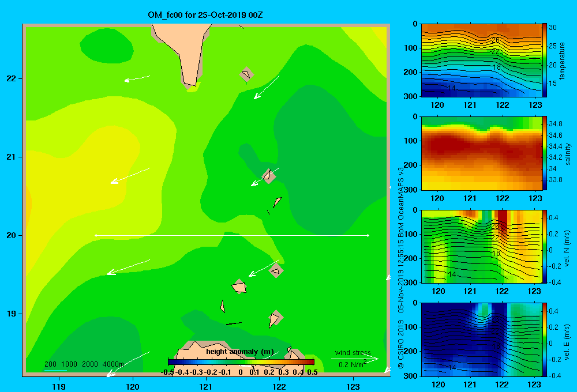
Task: Click the '0.5' tick on height anomaly colorbar
Action: (x=312, y=372)
